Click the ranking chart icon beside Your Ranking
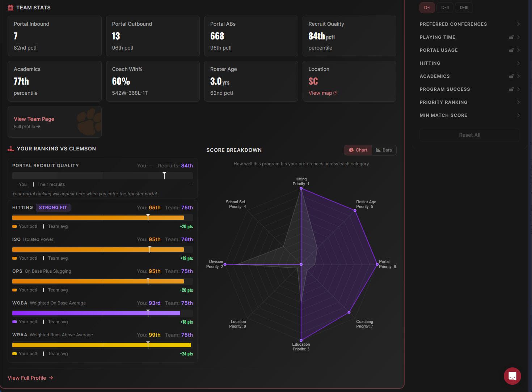Screen dimensions: 532x392 click(10, 148)
